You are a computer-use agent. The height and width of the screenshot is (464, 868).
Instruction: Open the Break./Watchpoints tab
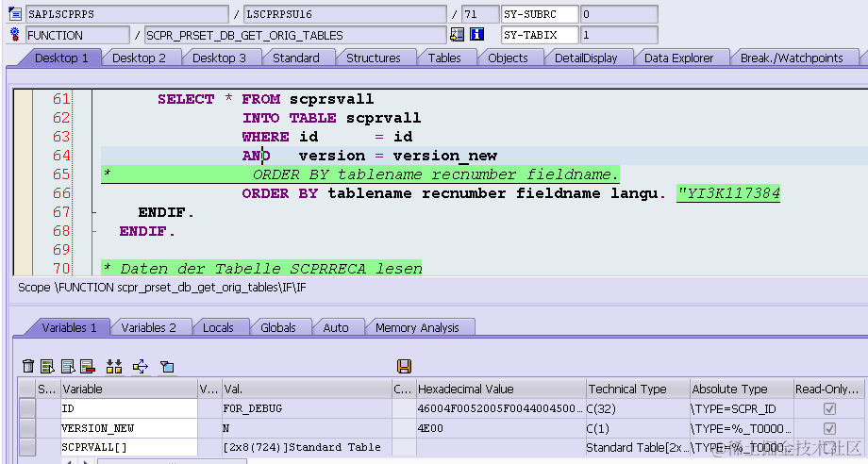pos(792,58)
